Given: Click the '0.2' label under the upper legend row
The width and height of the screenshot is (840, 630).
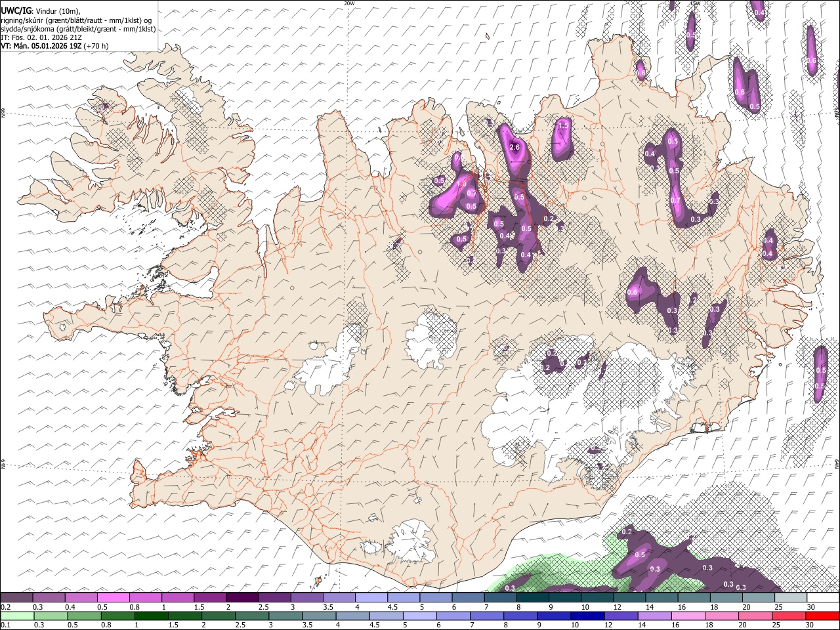Looking at the screenshot, I should click(x=5, y=607).
